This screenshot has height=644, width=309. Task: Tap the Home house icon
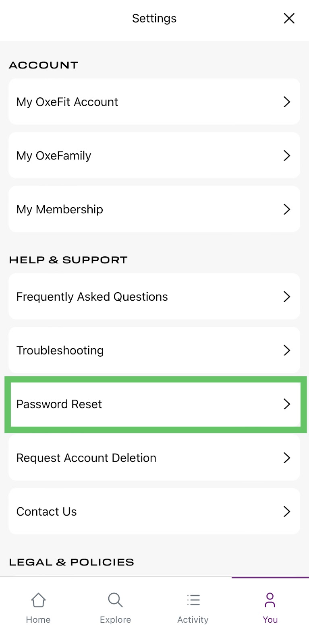(x=38, y=600)
